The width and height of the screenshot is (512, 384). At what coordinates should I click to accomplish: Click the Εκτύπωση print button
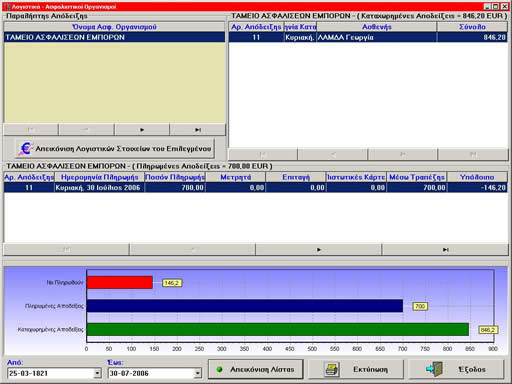pos(356,369)
